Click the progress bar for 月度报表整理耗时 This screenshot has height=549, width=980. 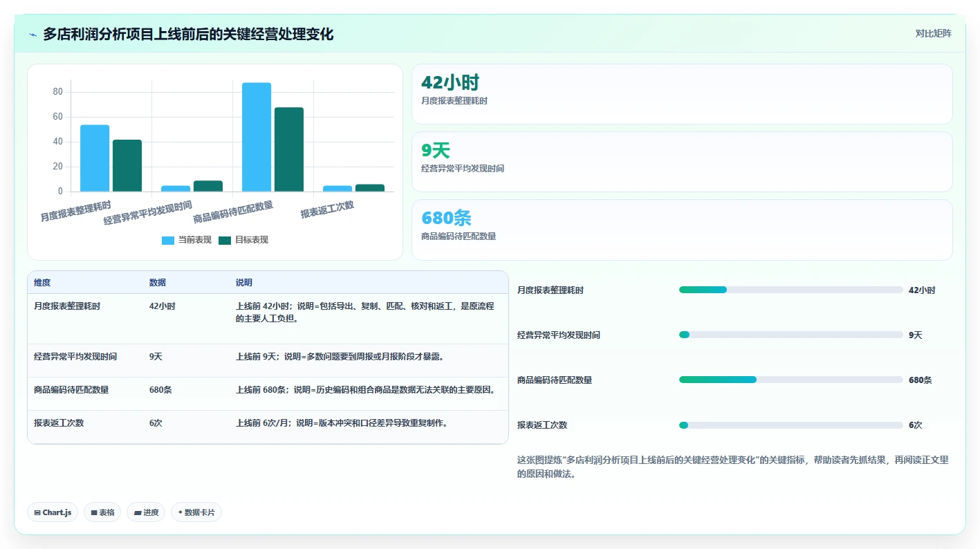(791, 290)
